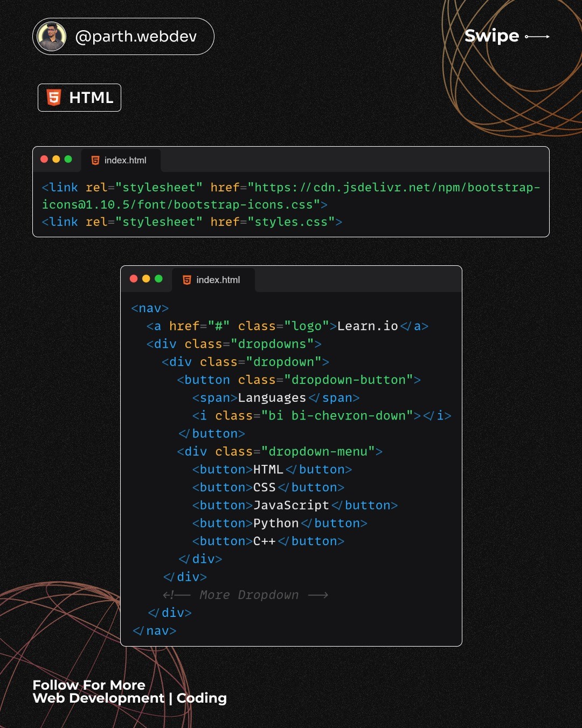The width and height of the screenshot is (582, 728).
Task: Click the opening <nav> tag
Action: [150, 308]
